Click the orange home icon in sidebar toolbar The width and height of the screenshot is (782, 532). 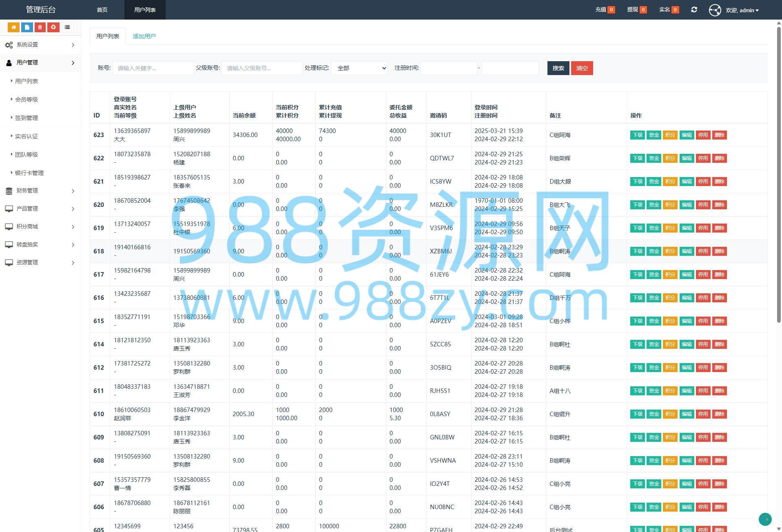(13, 27)
